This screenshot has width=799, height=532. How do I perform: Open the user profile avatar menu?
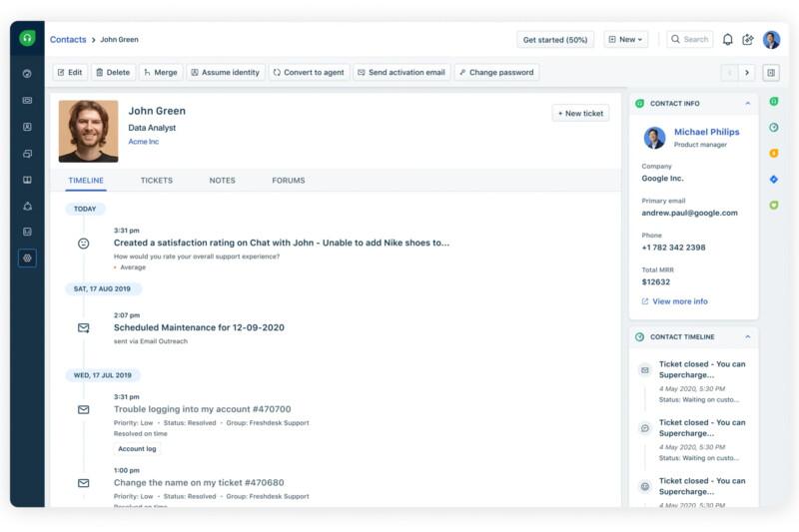tap(771, 39)
